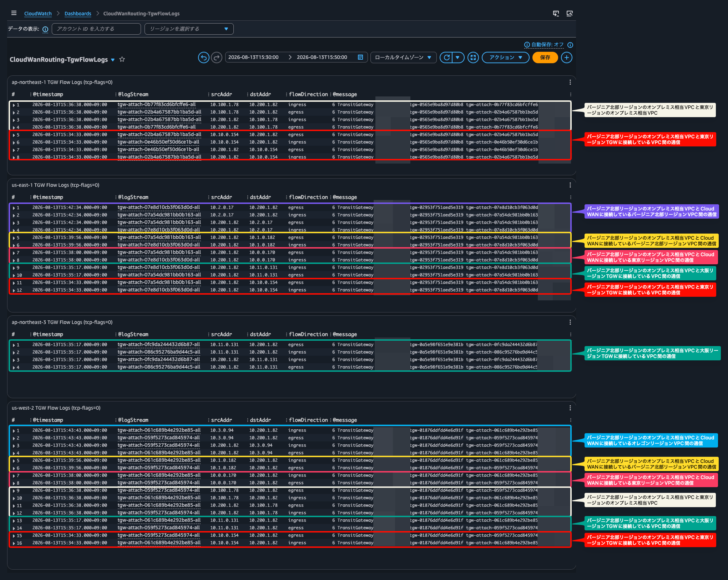
Task: Focus the アカウント ID を入力する field
Action: click(96, 29)
